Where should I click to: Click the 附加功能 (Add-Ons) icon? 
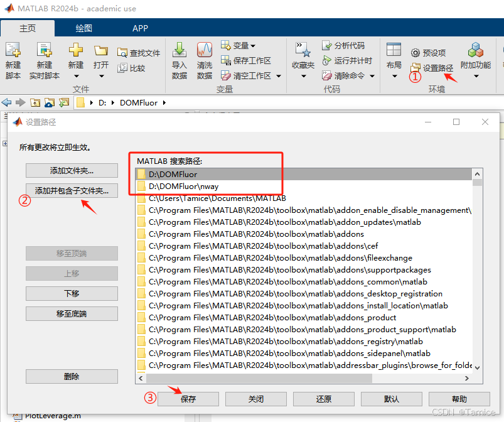pyautogui.click(x=476, y=50)
